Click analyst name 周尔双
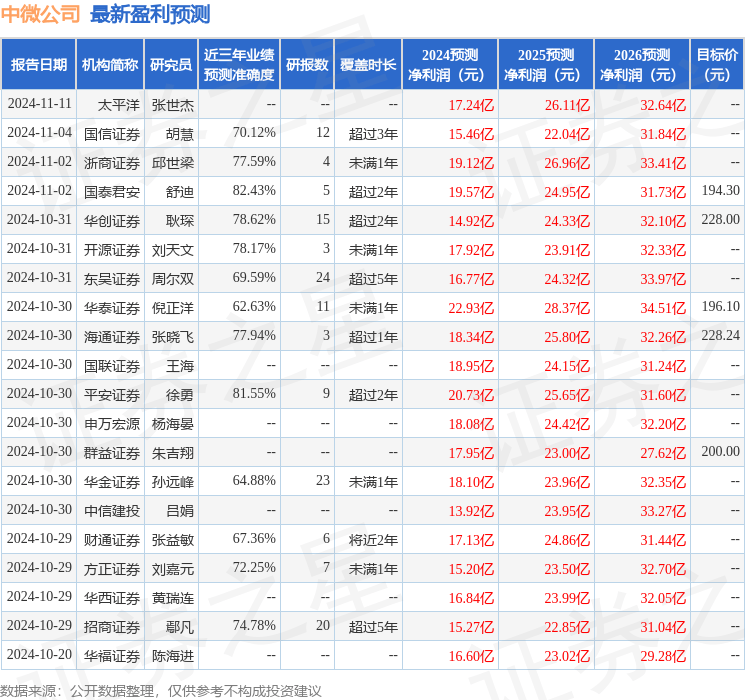The width and height of the screenshot is (745, 700). click(x=172, y=279)
